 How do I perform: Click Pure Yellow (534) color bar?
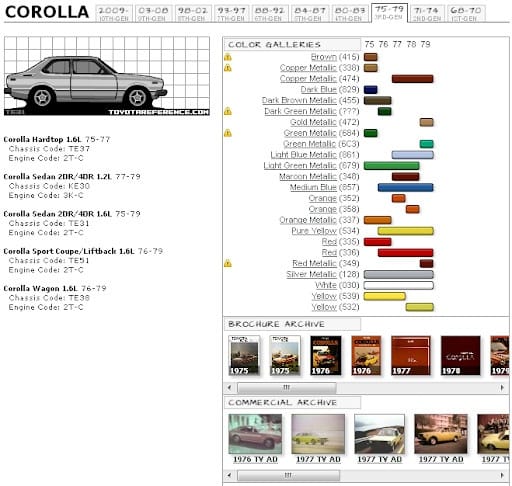(406, 231)
